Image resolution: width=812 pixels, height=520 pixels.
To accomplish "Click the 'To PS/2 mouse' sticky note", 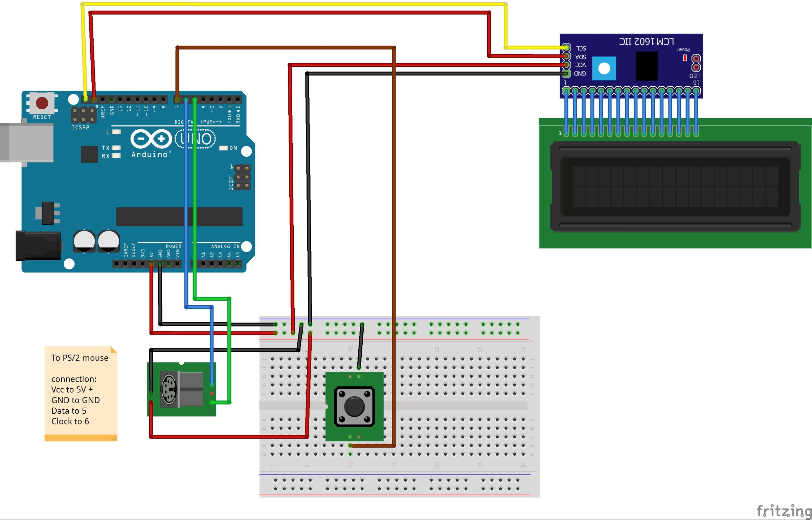I will coord(81,393).
